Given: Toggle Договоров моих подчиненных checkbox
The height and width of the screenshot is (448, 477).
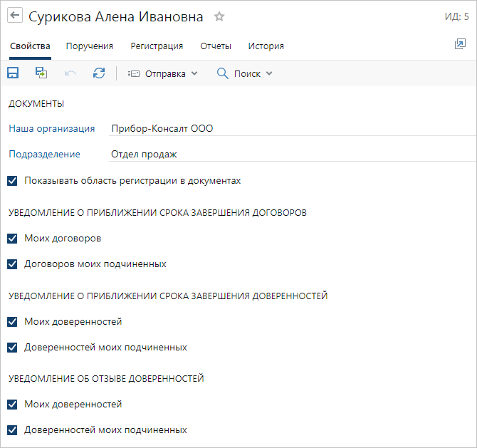Looking at the screenshot, I should pos(12,264).
